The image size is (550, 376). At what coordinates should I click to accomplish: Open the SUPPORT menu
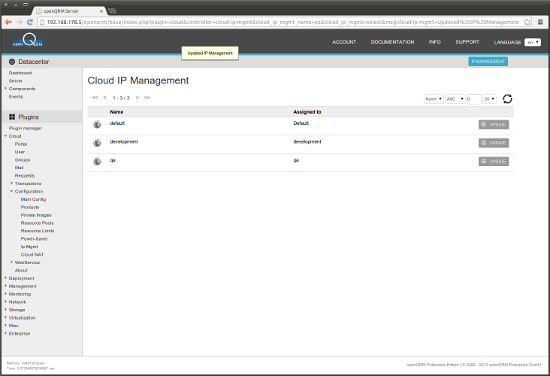(x=467, y=42)
